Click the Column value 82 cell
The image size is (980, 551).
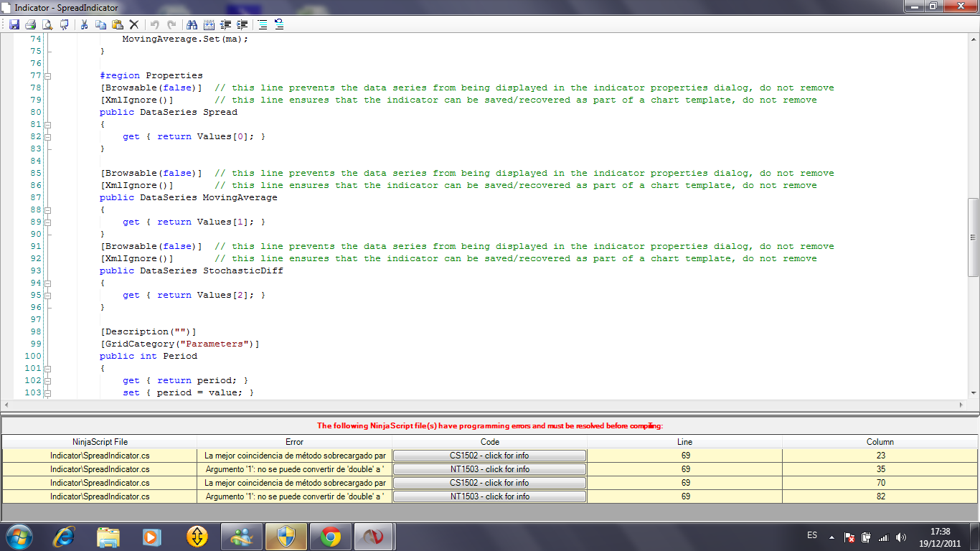point(880,496)
